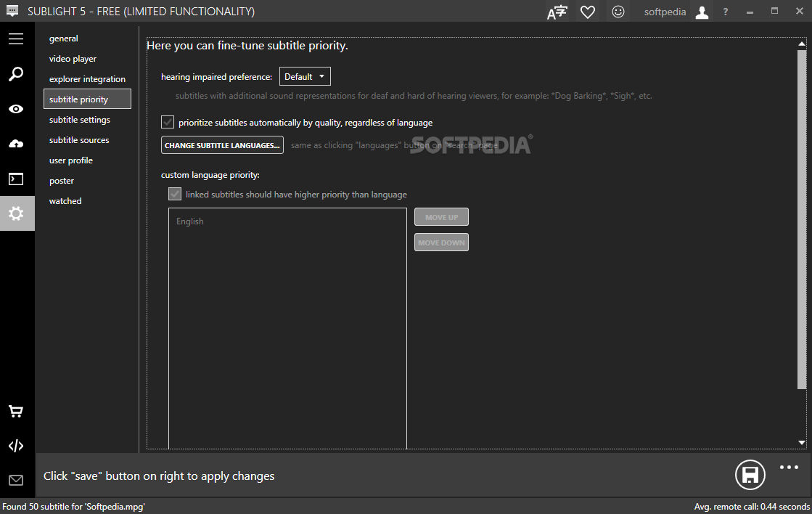Click the Sublight app icon in title bar
Screen dimensions: 812x514
[12, 10]
